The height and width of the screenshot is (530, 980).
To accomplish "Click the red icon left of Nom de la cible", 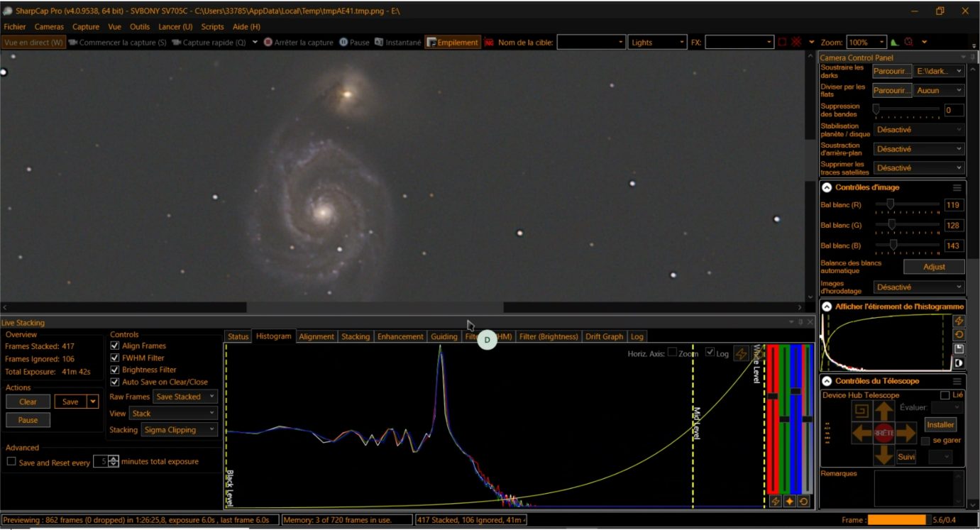I will [489, 43].
